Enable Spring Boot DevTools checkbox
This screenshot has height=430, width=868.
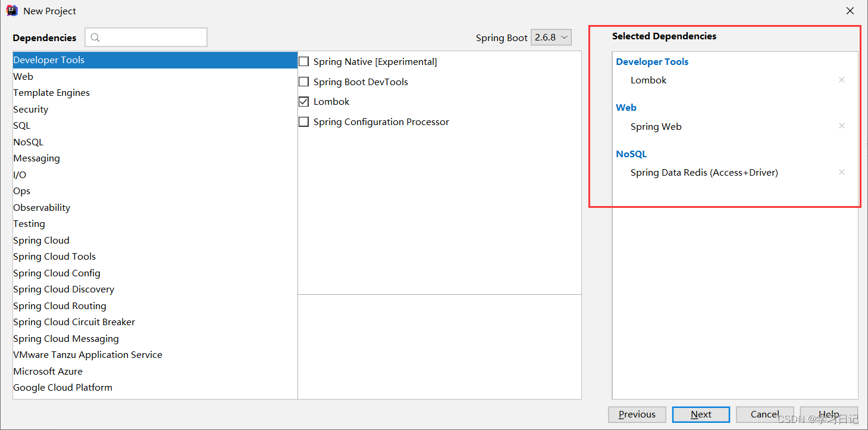tap(304, 82)
